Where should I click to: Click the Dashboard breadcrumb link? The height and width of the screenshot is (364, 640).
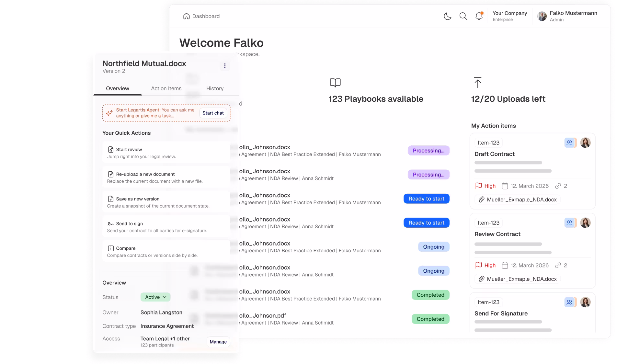coord(206,16)
